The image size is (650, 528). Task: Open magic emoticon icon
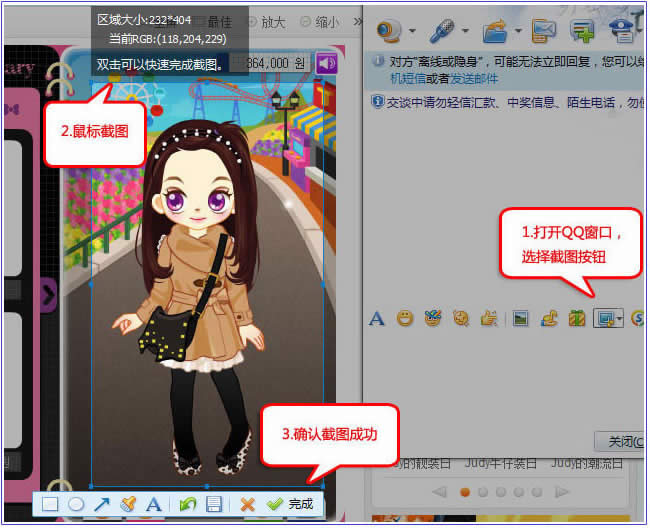[433, 318]
